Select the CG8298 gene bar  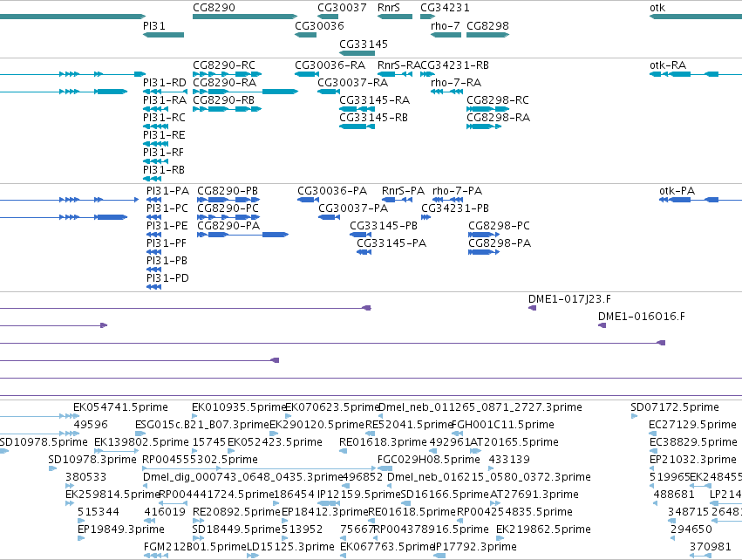click(x=487, y=35)
